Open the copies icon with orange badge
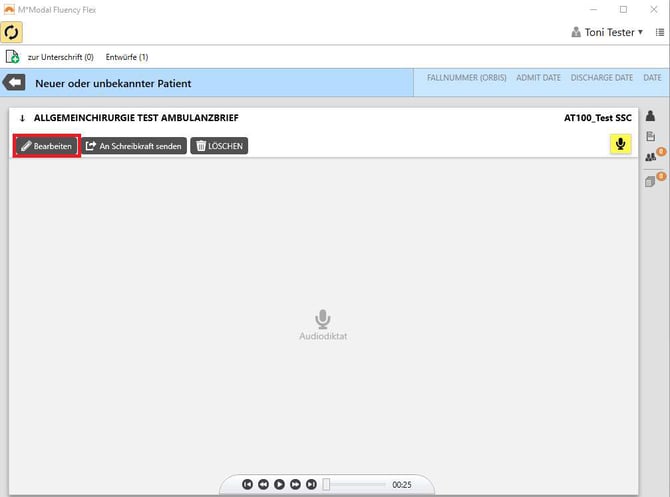 651,181
